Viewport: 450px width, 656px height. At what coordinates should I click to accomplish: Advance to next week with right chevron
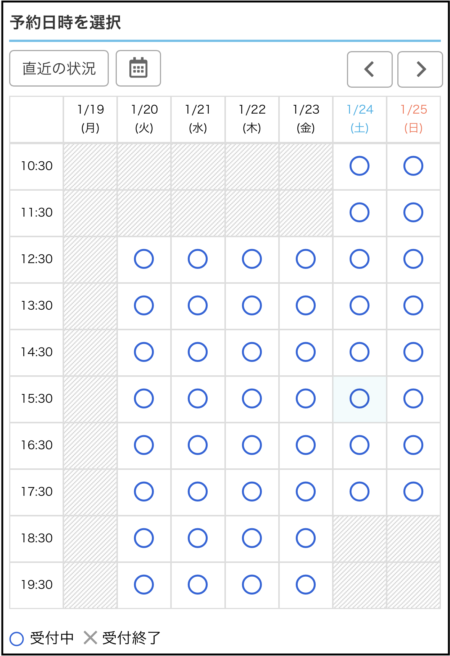pos(420,69)
